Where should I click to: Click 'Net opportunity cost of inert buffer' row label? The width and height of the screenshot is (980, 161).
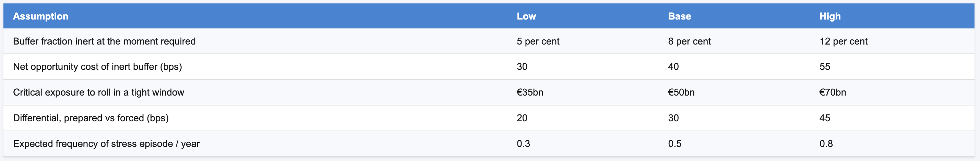click(97, 67)
